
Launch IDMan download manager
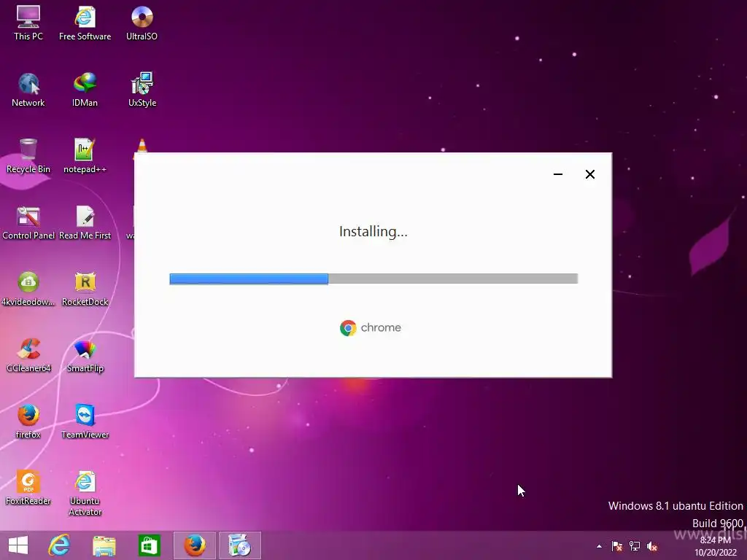(x=85, y=90)
